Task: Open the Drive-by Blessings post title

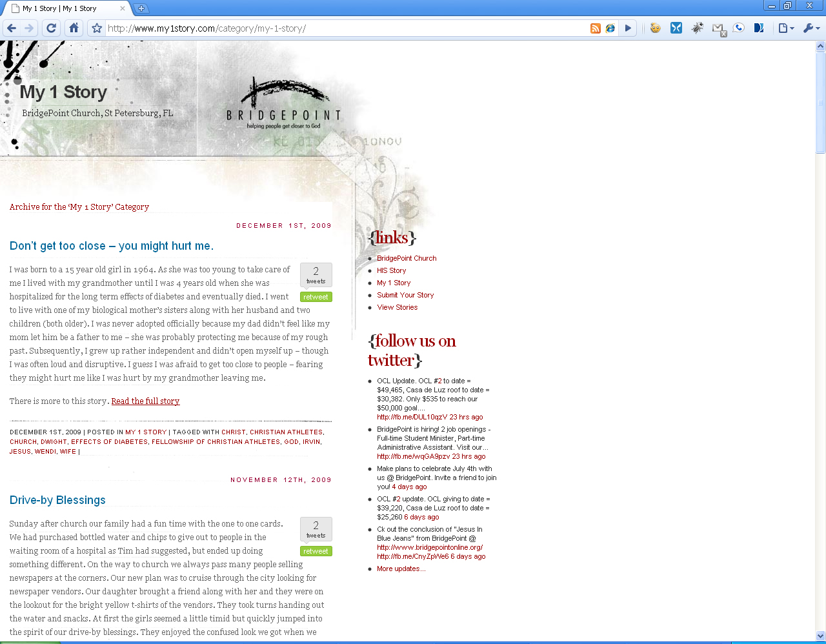Action: click(x=57, y=500)
